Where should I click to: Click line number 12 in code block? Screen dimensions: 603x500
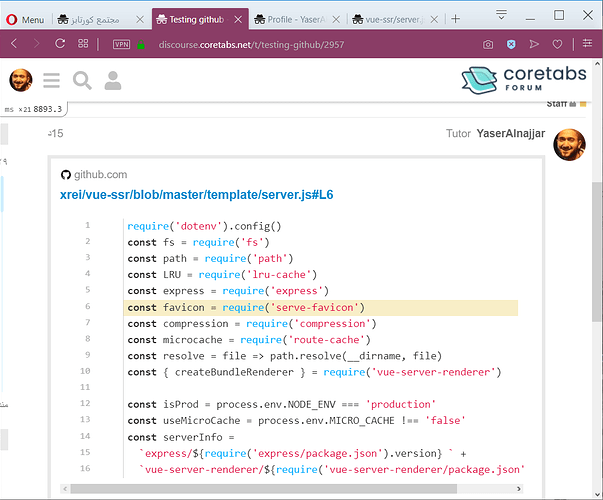[x=85, y=403]
